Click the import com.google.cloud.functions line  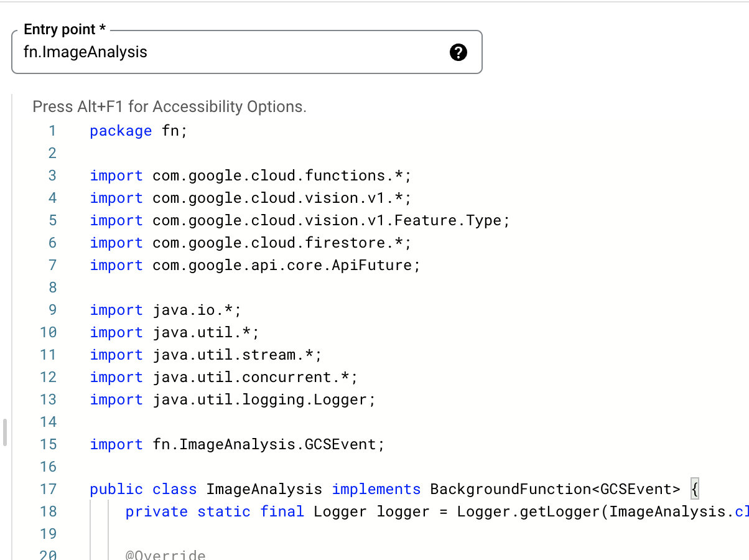[250, 175]
